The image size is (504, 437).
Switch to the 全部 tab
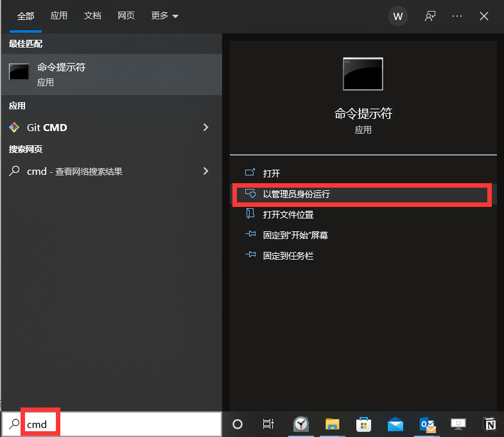[x=26, y=16]
